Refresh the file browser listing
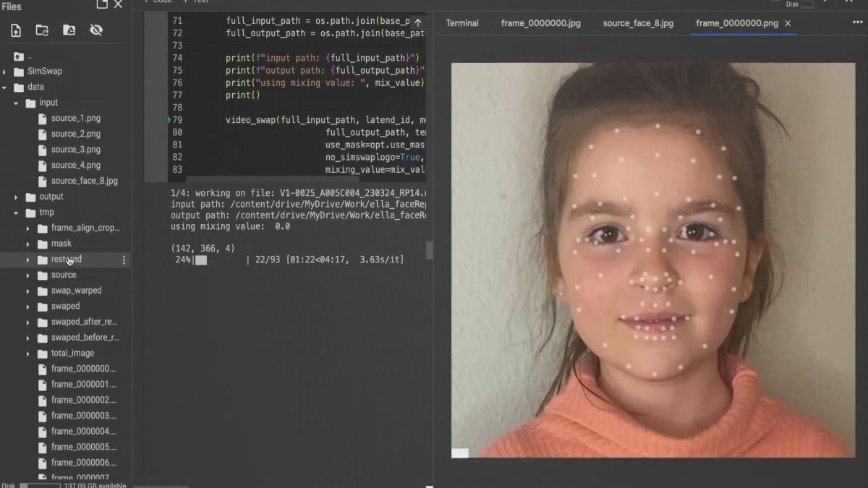Image resolution: width=868 pixels, height=488 pixels. coord(42,30)
